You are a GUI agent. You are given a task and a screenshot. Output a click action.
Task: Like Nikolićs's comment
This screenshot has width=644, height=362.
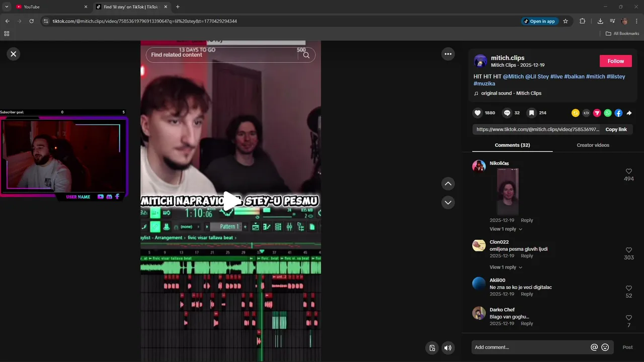[x=628, y=171]
